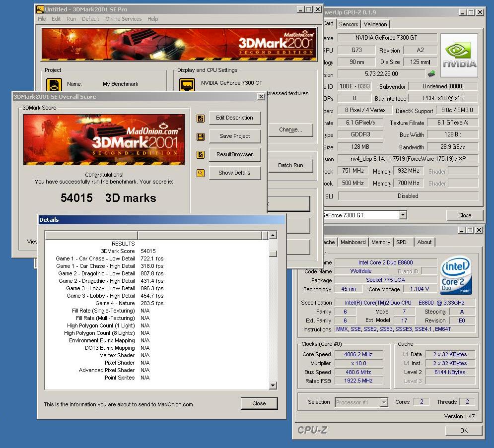The height and width of the screenshot is (448, 494).
Task: Click the Edit Description icon
Action: (x=201, y=119)
